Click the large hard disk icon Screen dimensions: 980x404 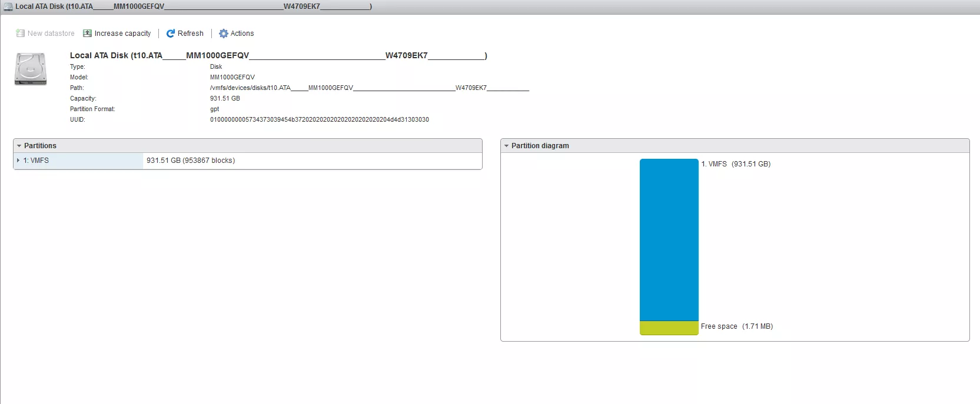click(31, 69)
